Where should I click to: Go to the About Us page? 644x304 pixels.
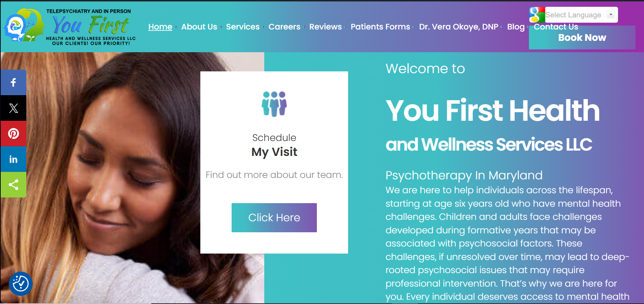coord(199,27)
